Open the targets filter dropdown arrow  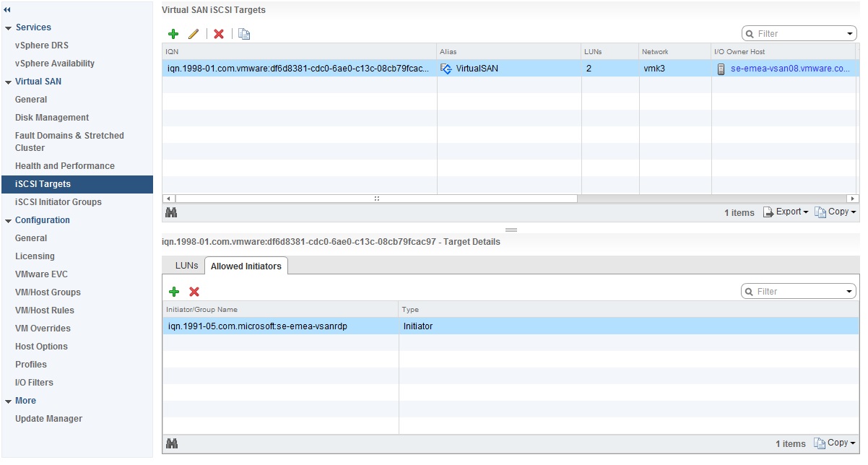(850, 34)
